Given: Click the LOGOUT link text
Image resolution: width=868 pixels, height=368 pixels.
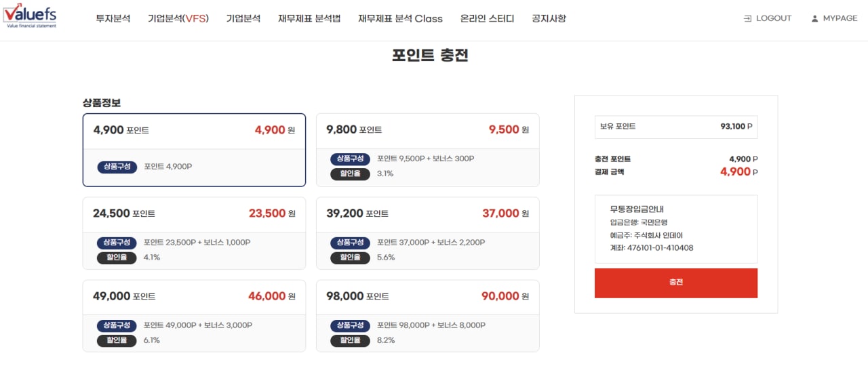Looking at the screenshot, I should point(774,19).
